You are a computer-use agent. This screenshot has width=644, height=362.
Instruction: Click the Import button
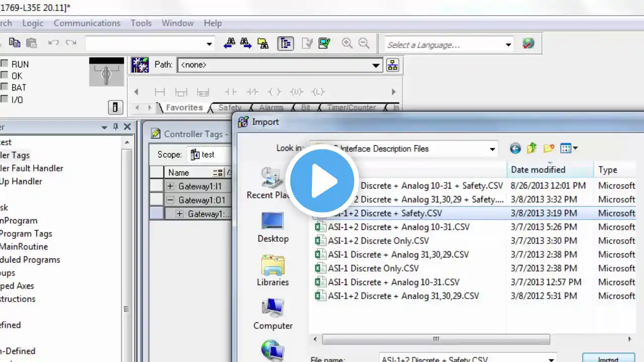click(609, 358)
